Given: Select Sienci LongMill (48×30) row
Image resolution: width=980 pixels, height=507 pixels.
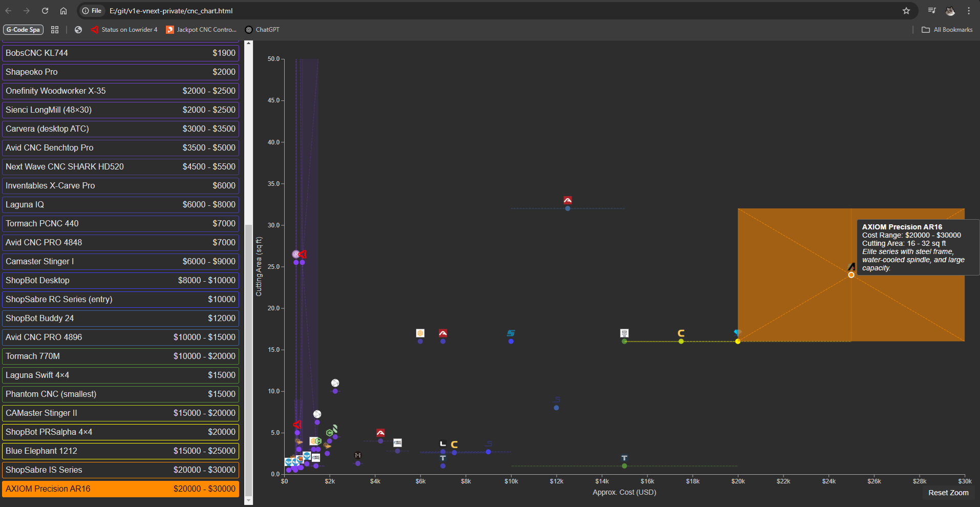Looking at the screenshot, I should point(120,110).
